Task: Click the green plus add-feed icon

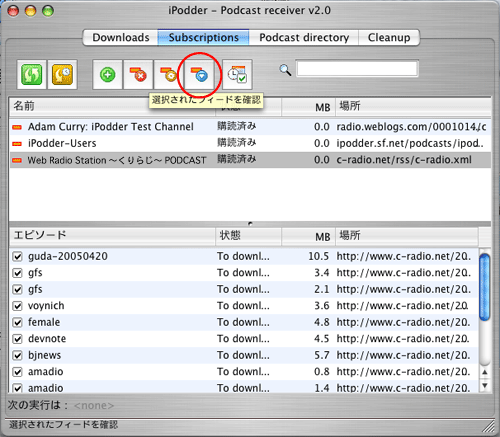Action: (x=107, y=74)
